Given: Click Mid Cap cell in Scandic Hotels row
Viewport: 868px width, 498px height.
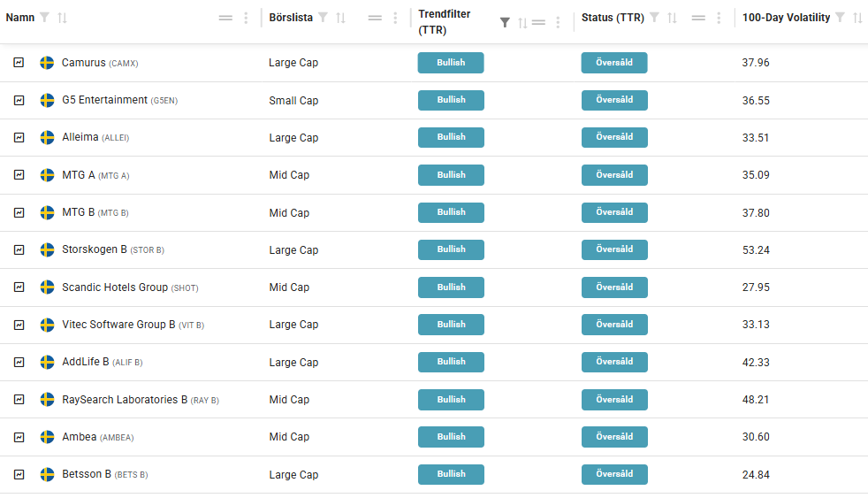Looking at the screenshot, I should click(x=289, y=287).
